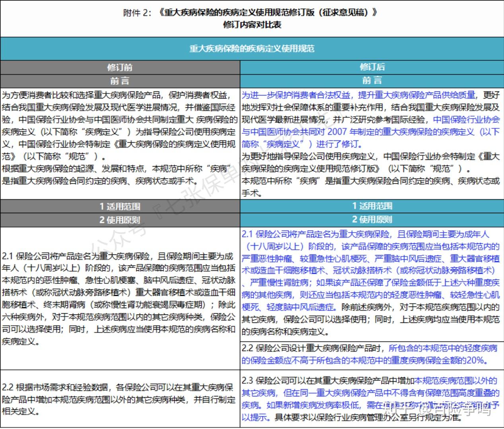Select the subtitle 修订内容对比表
This screenshot has height=429, width=504.
coord(252,25)
